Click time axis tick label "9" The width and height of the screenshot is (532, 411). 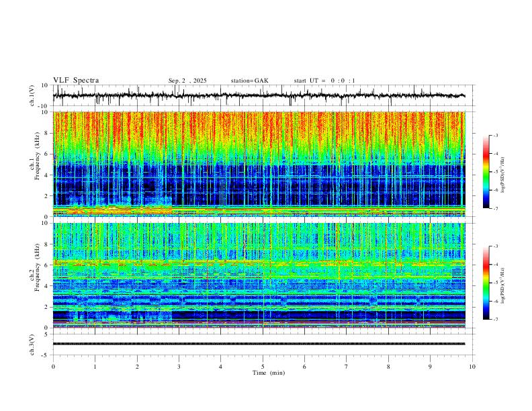[x=430, y=367]
